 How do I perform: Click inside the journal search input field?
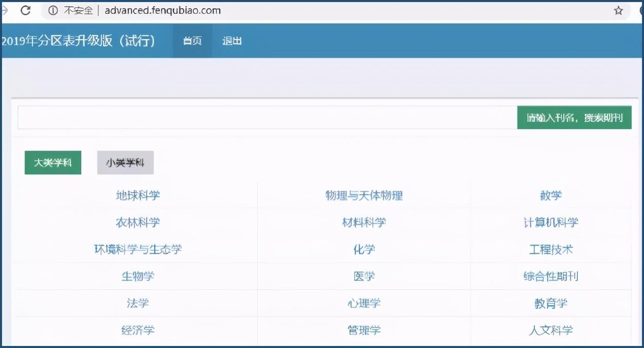pyautogui.click(x=257, y=117)
